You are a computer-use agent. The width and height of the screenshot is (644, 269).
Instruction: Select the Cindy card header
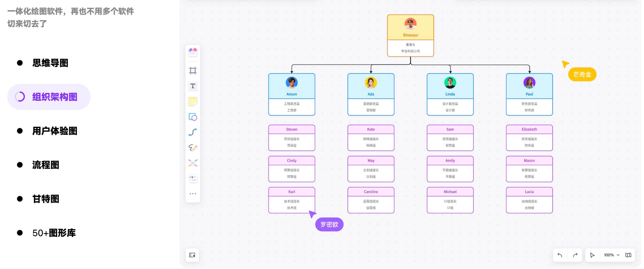[x=292, y=161]
